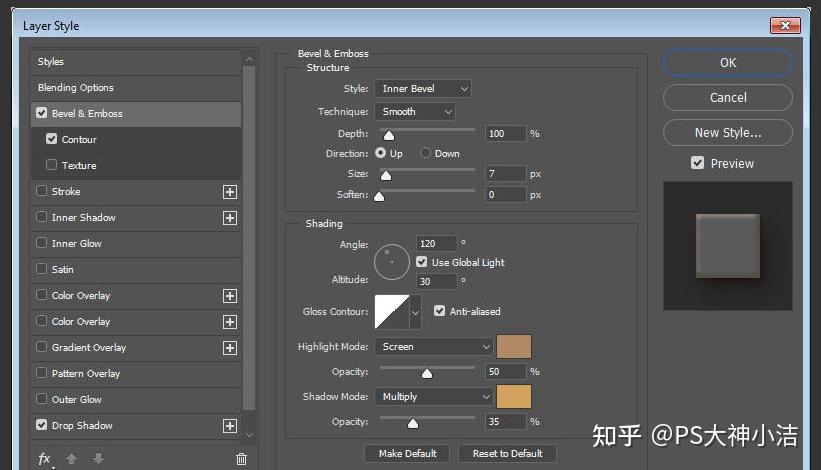The height and width of the screenshot is (470, 821).
Task: Add another Inner Shadow with plus icon
Action: pyautogui.click(x=229, y=218)
